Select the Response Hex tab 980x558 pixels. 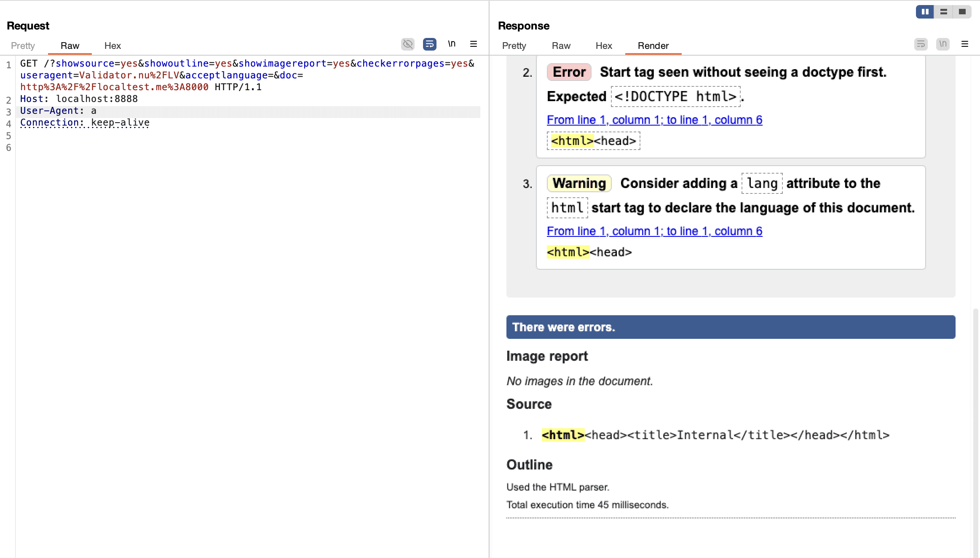point(603,46)
